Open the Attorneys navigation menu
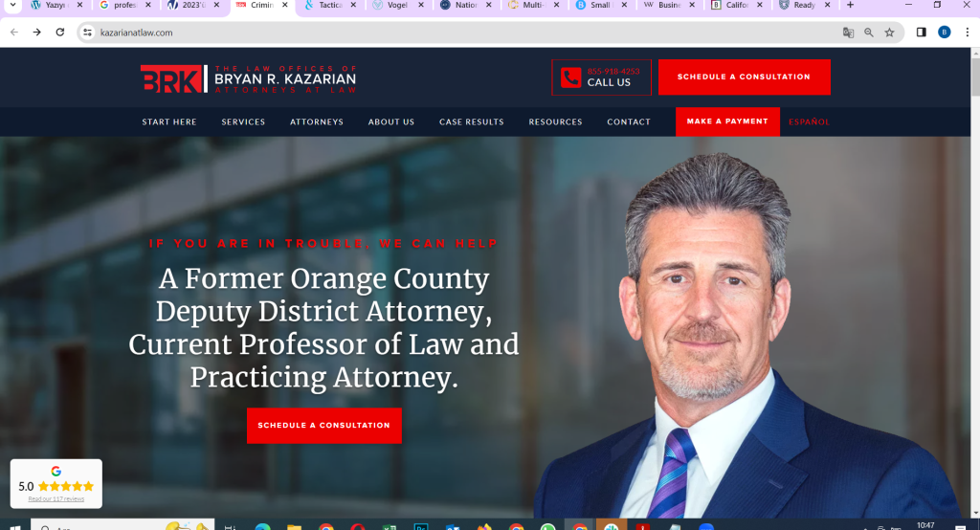Screen dimensions: 980x530 coord(316,121)
